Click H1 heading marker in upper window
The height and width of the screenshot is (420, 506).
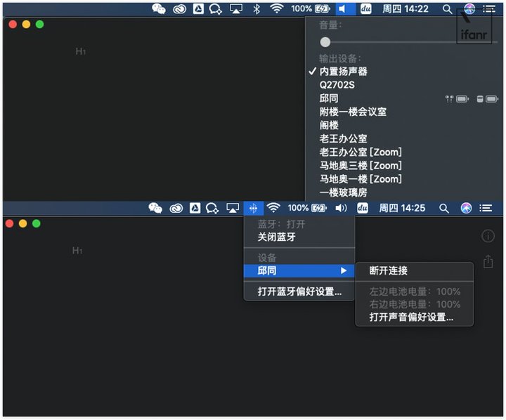click(81, 51)
